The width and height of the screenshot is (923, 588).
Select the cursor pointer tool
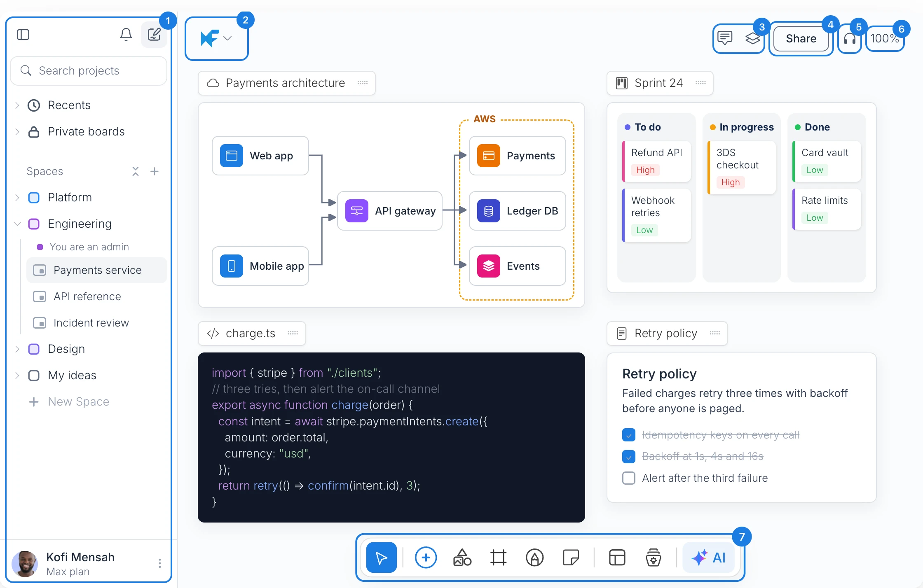pyautogui.click(x=382, y=558)
